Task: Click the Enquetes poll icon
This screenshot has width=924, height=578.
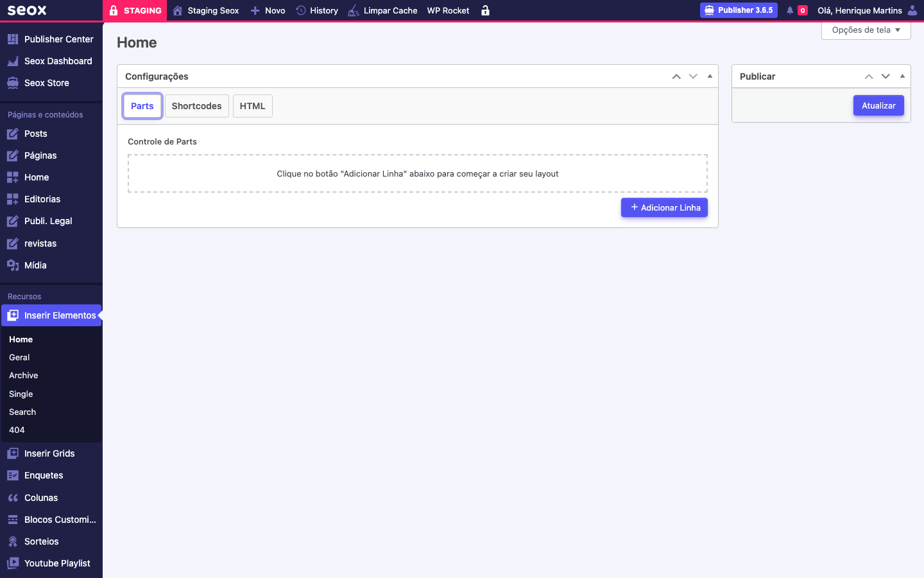Action: click(x=13, y=475)
